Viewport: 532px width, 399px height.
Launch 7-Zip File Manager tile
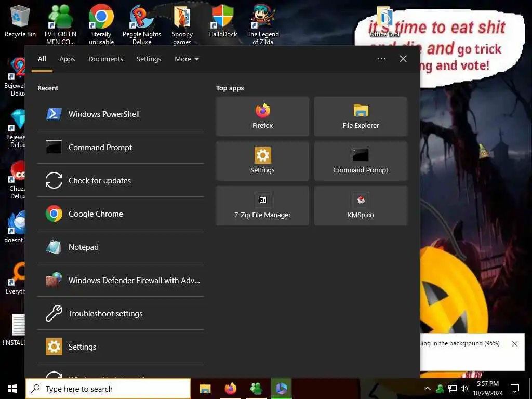262,206
